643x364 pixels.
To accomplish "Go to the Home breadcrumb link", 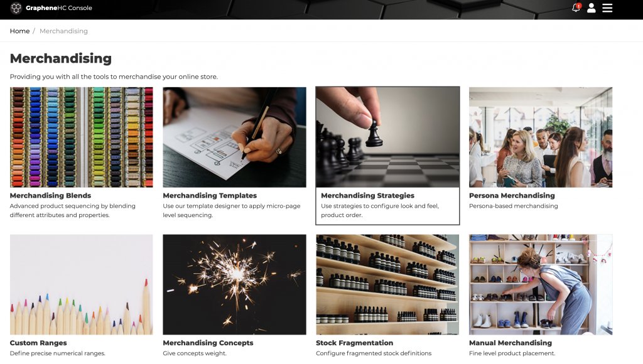I will tap(19, 31).
